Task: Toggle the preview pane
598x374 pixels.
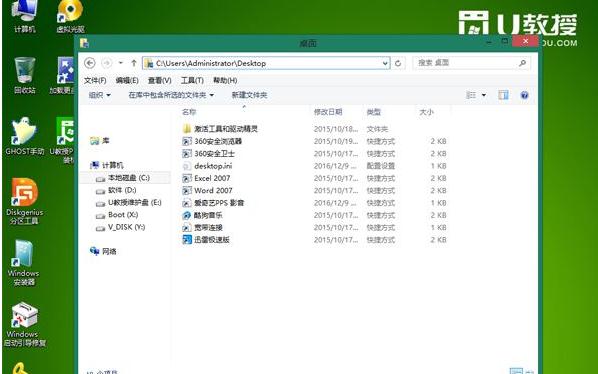Action: (503, 95)
